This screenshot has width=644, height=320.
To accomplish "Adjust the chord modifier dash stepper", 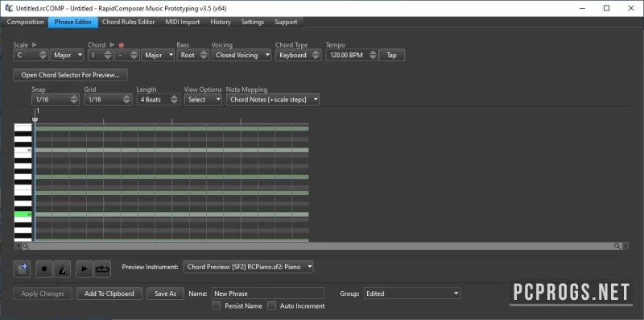I will pos(134,55).
